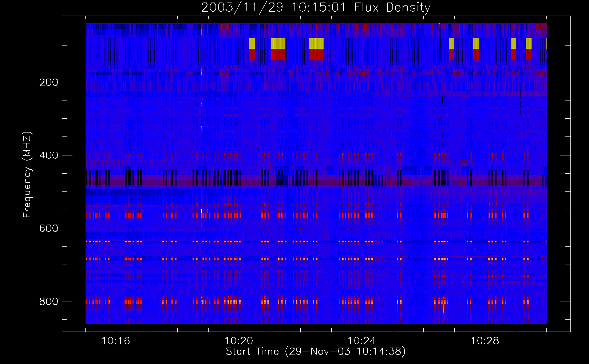Click the 600 frequency tick label

[49, 228]
